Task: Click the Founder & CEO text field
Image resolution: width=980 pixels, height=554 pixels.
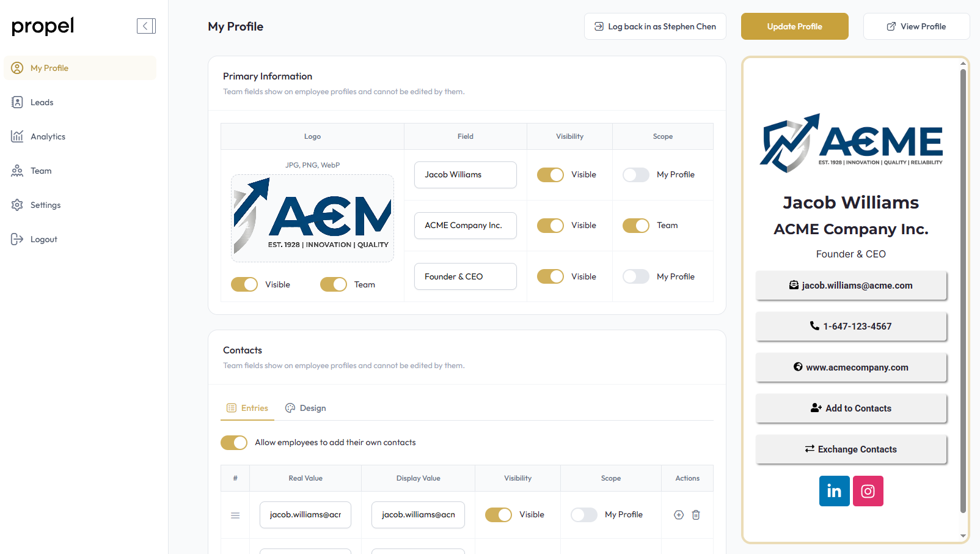Action: (465, 276)
